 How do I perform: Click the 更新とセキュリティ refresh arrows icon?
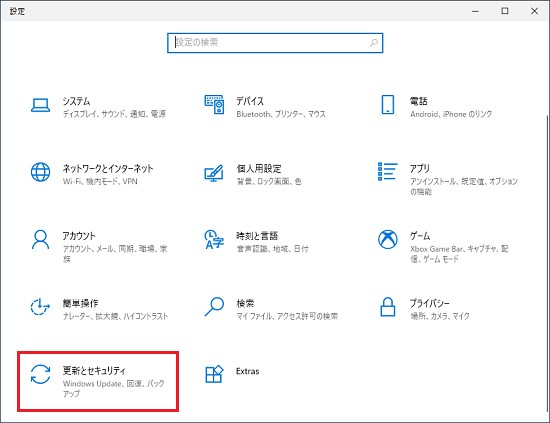point(40,374)
